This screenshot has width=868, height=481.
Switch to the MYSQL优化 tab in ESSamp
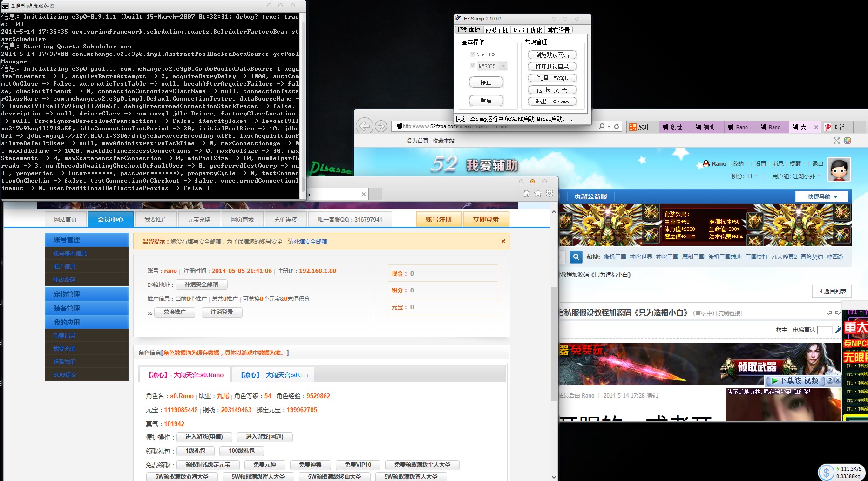528,30
